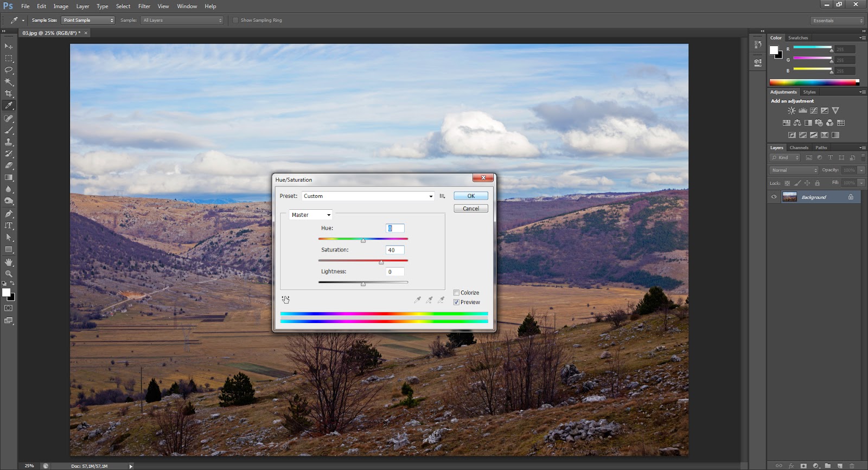Reset default foreground and background colors
Image resolution: width=868 pixels, height=470 pixels.
pos(4,284)
